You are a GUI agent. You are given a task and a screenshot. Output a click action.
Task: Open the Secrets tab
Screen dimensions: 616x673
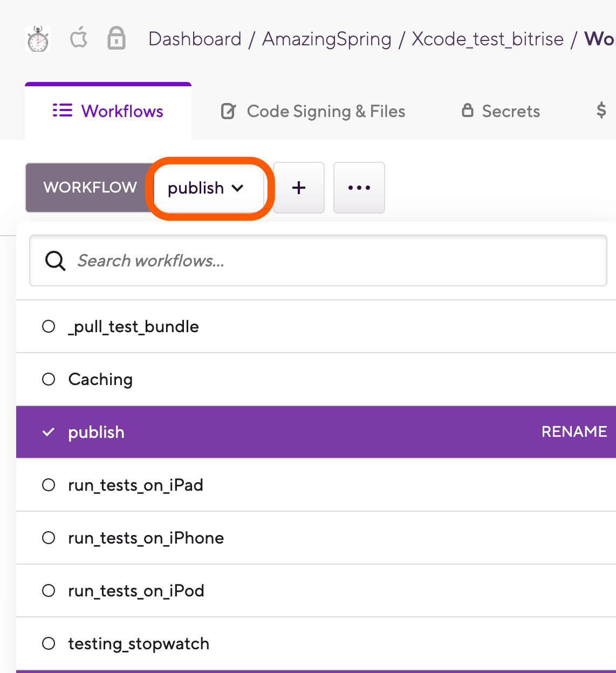(x=510, y=111)
